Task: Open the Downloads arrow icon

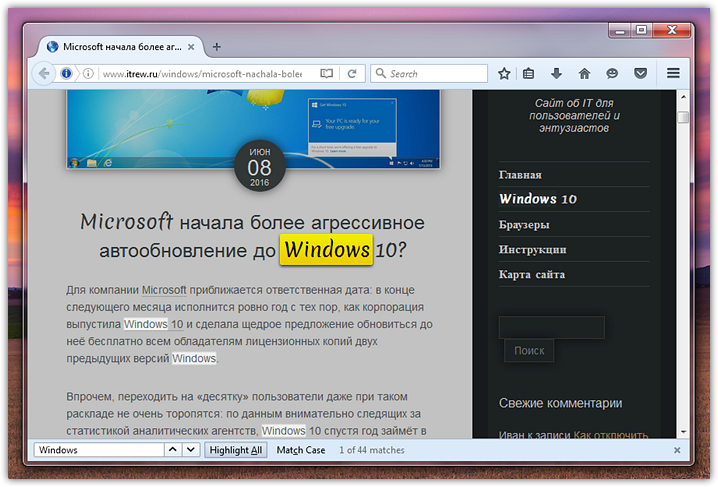Action: (x=556, y=73)
